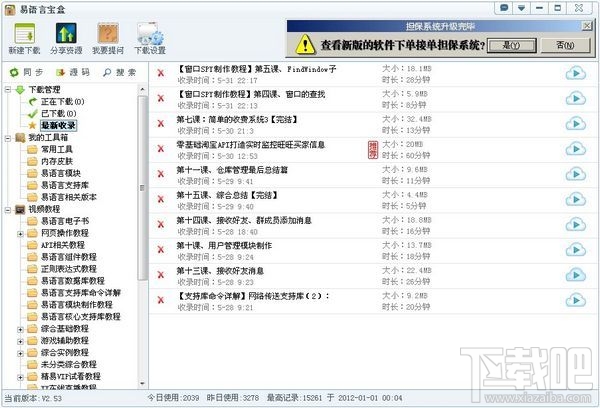Play the 第十课、用户管理模块制作 cloud video
The image size is (600, 408).
click(x=576, y=250)
